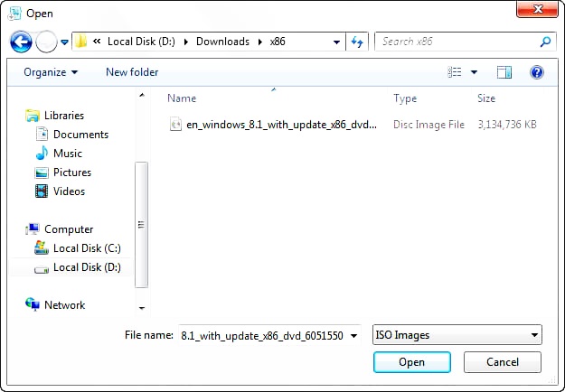Viewport: 565px width, 392px height.
Task: Open the recent locations arrow beside Forward
Action: pos(64,42)
